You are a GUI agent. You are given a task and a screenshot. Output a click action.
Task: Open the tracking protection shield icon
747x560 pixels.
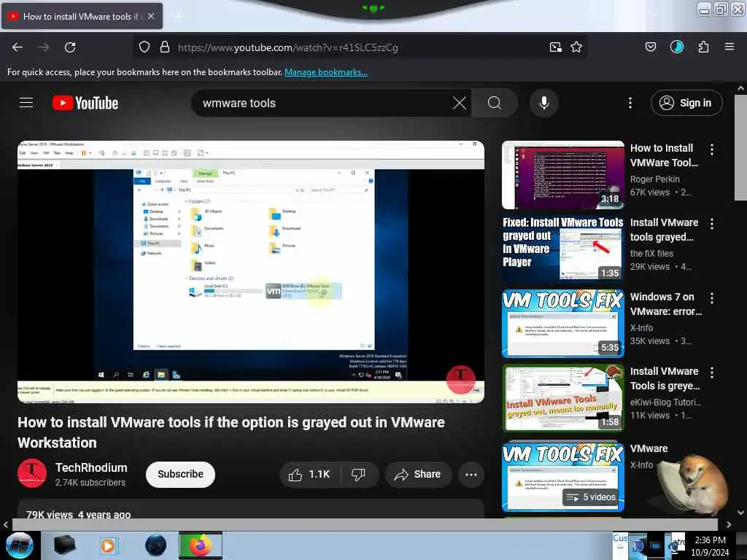point(144,47)
